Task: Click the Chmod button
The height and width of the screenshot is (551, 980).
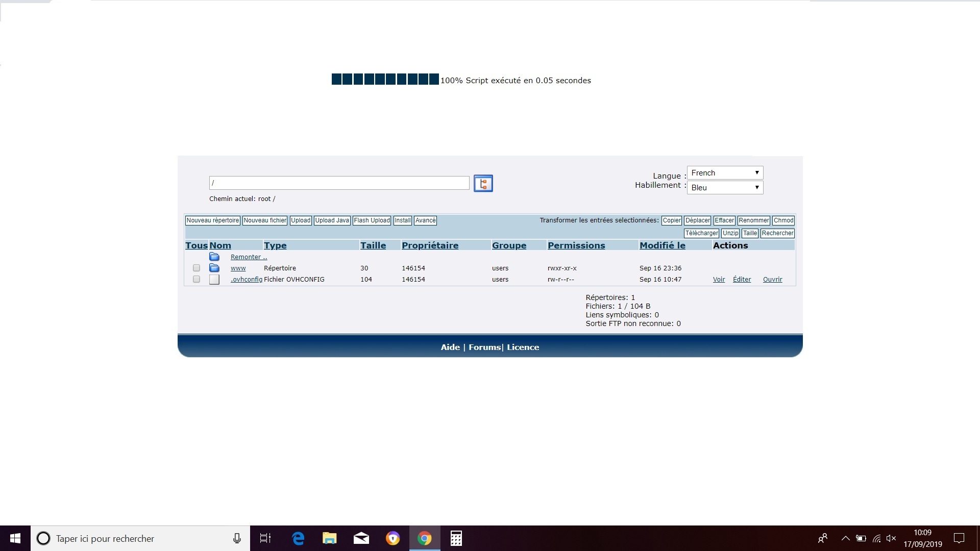Action: pyautogui.click(x=783, y=220)
